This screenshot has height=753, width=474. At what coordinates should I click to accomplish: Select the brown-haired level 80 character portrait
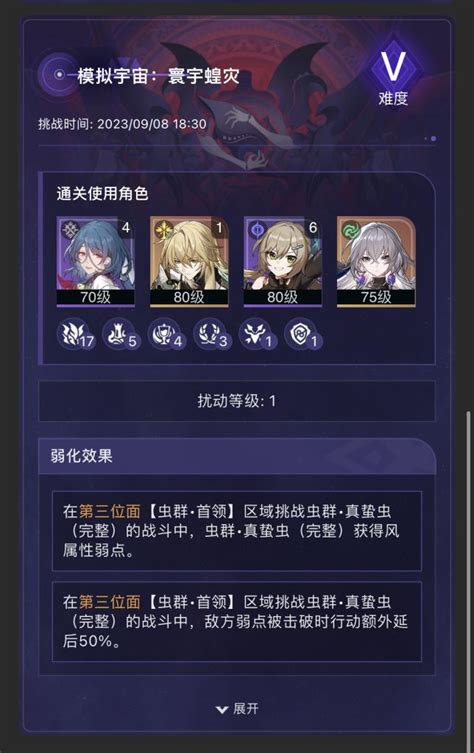[x=283, y=261]
